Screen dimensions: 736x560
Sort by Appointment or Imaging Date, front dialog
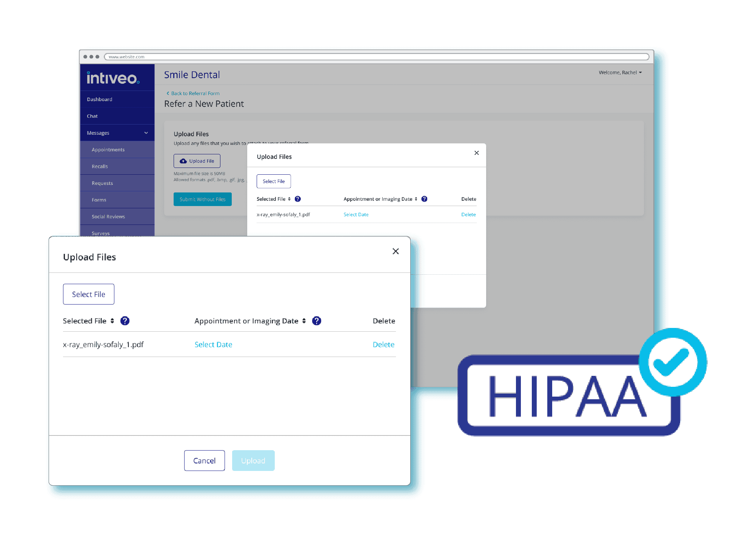[x=304, y=321]
